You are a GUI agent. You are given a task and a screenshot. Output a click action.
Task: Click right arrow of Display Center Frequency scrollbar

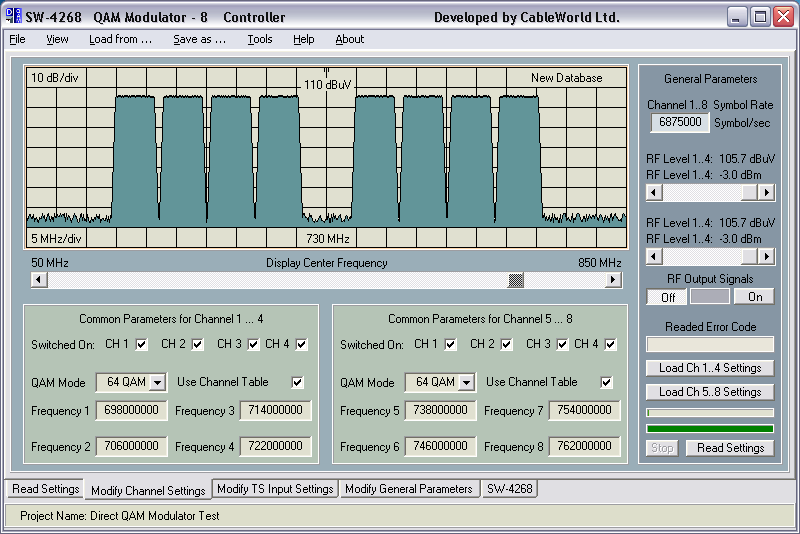tap(614, 280)
